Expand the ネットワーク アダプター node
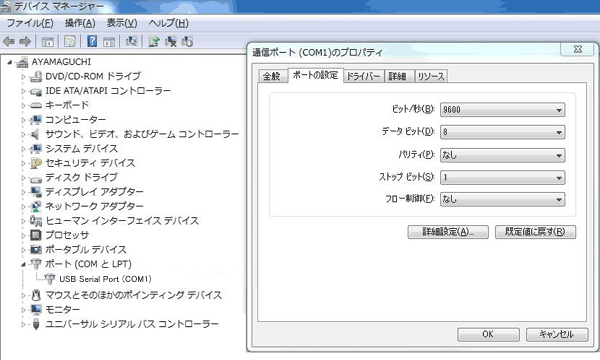Image resolution: width=600 pixels, height=360 pixels. pos(23,206)
